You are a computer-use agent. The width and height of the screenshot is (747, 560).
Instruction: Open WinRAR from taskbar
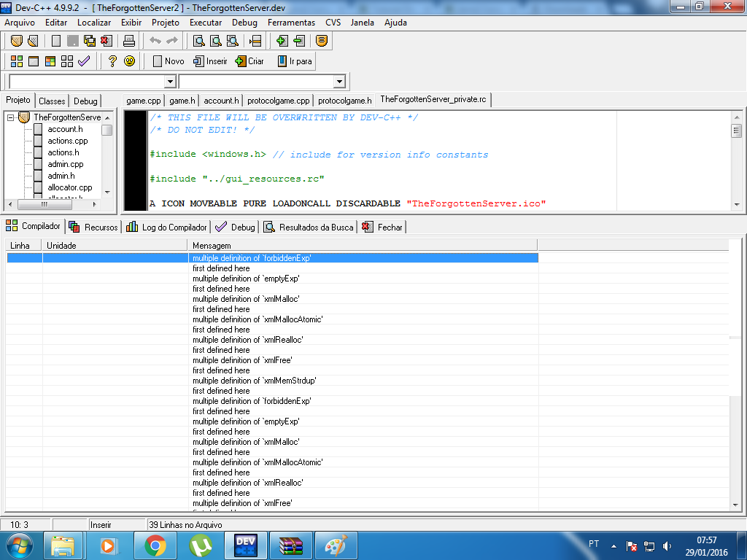[290, 545]
